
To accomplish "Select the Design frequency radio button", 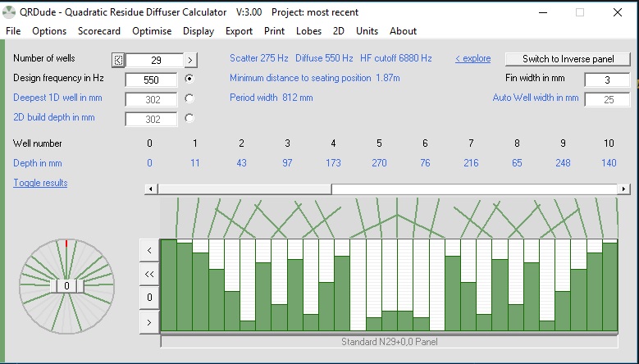I will (189, 79).
